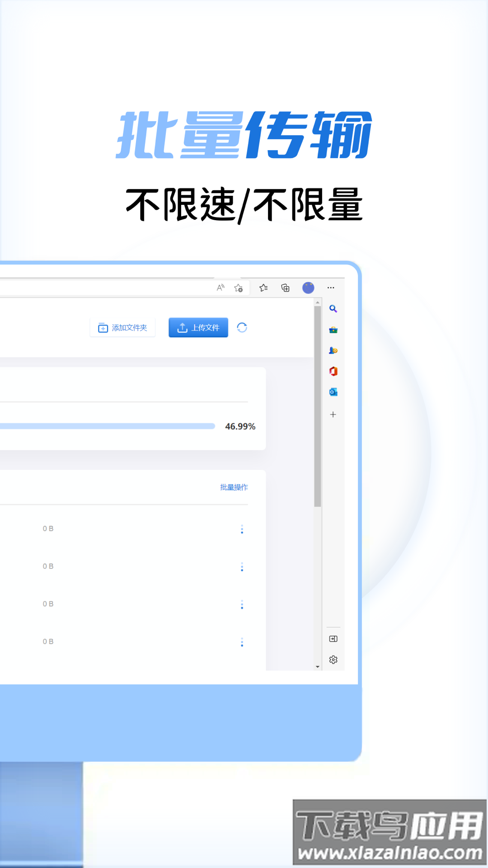Open the Microsoft Office sidebar icon
Image resolution: width=488 pixels, height=868 pixels.
(x=333, y=371)
